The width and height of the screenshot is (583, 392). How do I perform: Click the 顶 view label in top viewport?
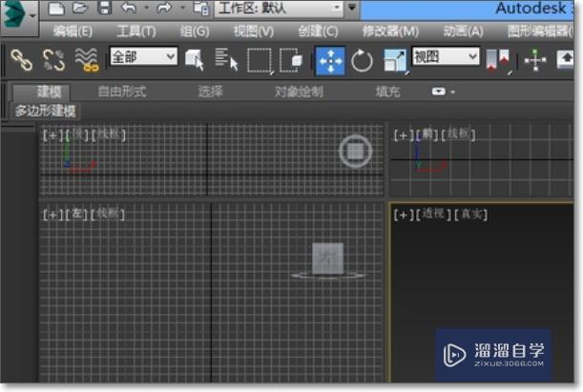tap(76, 134)
